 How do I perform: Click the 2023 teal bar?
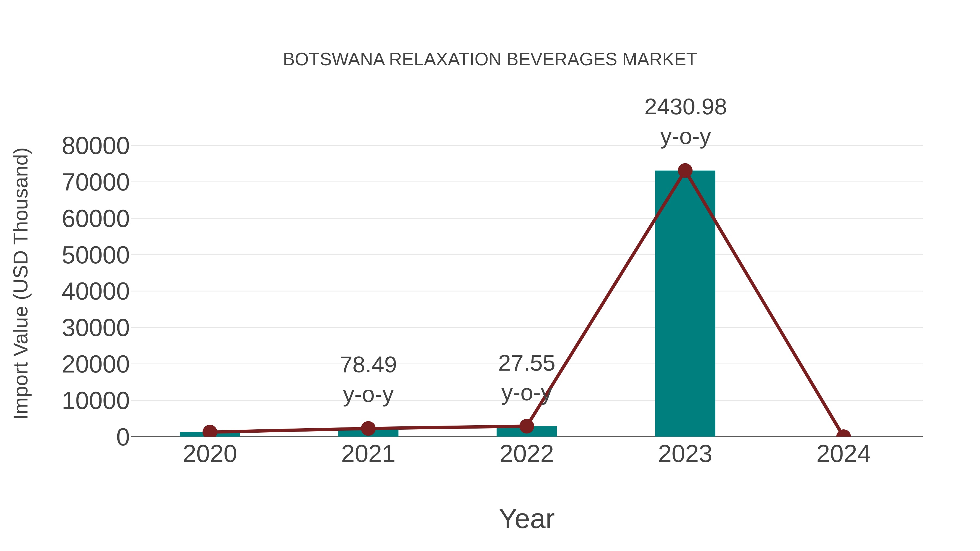click(685, 303)
